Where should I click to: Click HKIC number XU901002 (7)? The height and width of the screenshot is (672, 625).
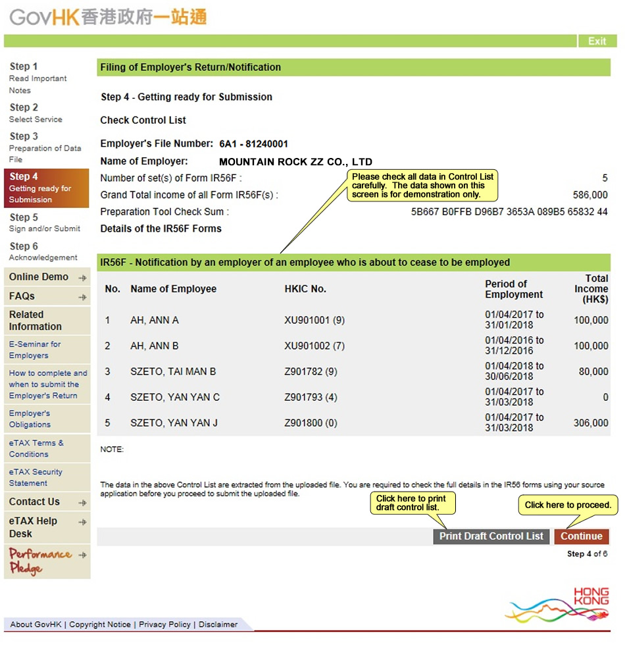point(314,346)
